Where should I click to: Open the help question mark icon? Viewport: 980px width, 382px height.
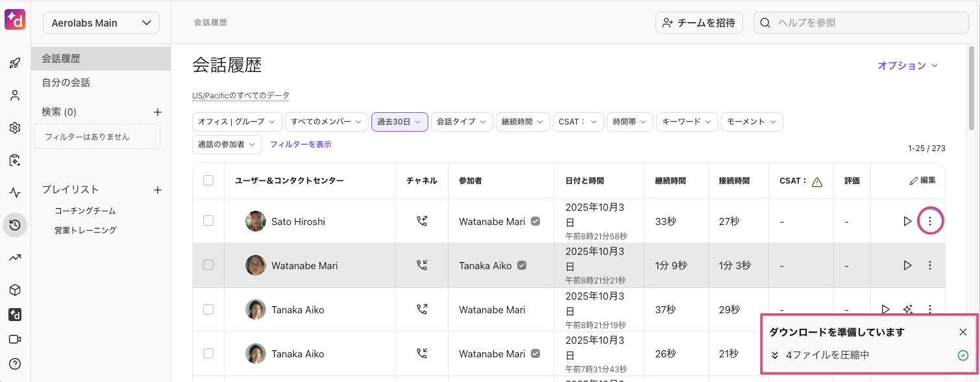pos(15,364)
